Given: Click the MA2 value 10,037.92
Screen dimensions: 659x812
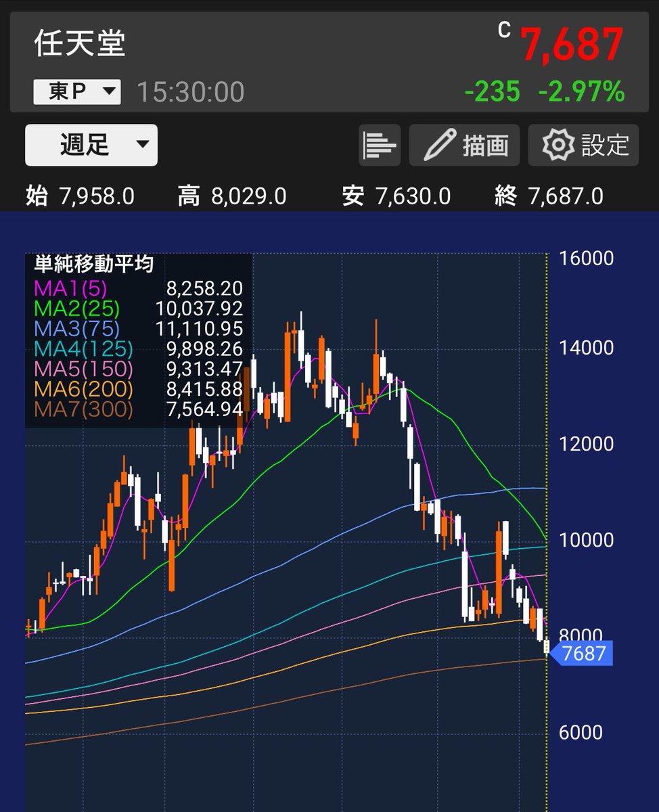Looking at the screenshot, I should tap(199, 309).
